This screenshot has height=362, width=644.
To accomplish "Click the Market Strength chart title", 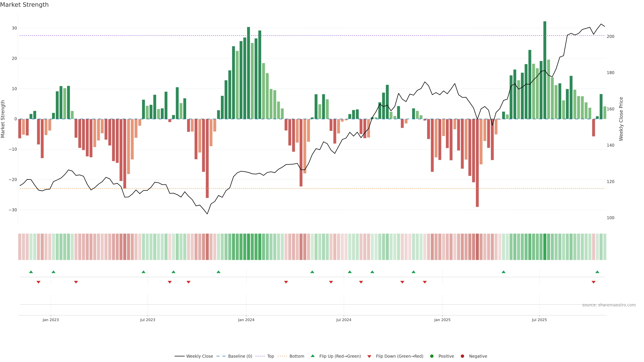I will [24, 5].
